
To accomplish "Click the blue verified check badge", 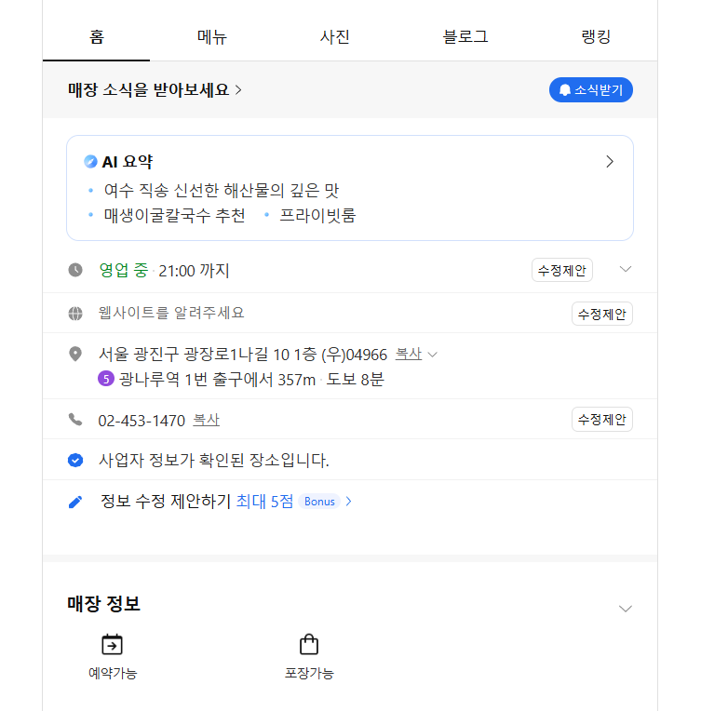I will coord(75,460).
